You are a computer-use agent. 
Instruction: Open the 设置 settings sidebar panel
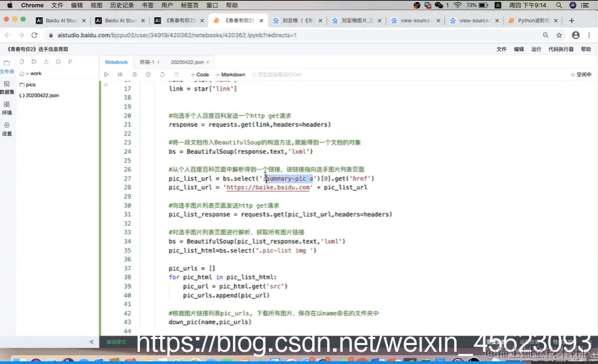click(x=7, y=129)
